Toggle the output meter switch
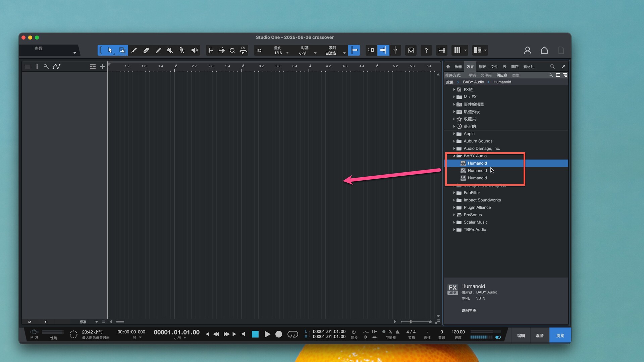Screen dimensions: 644x362 point(498,337)
